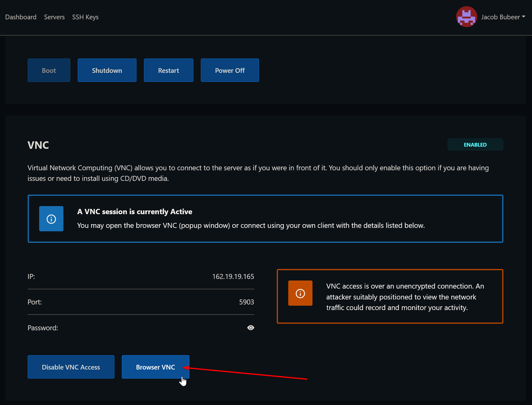Open the SSH Keys page

tap(85, 17)
